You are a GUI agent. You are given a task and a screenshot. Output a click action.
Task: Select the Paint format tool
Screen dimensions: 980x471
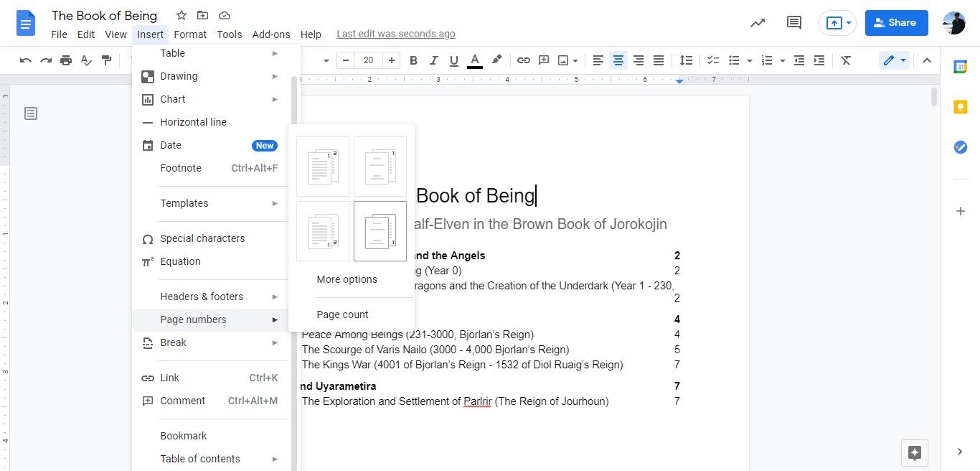[106, 60]
